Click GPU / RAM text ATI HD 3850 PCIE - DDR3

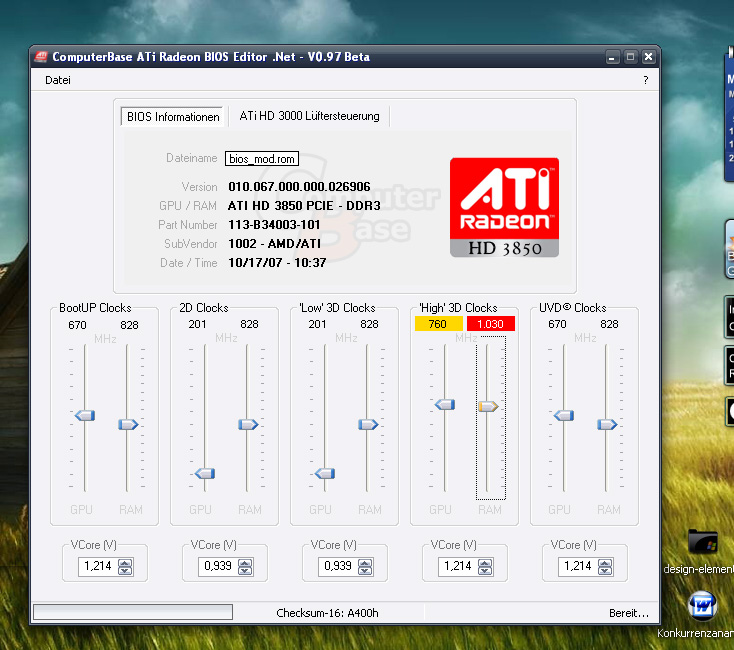pos(304,206)
